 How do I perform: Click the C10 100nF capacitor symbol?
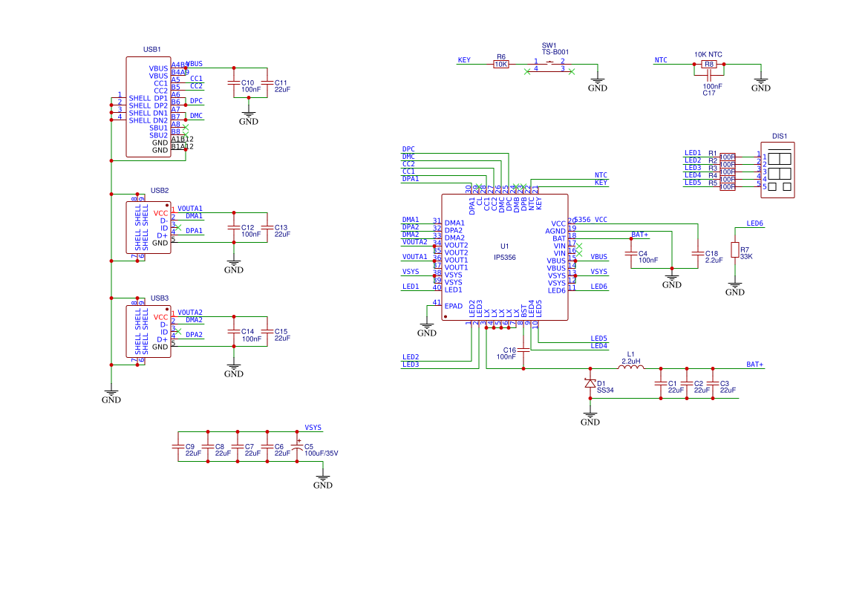click(x=234, y=83)
